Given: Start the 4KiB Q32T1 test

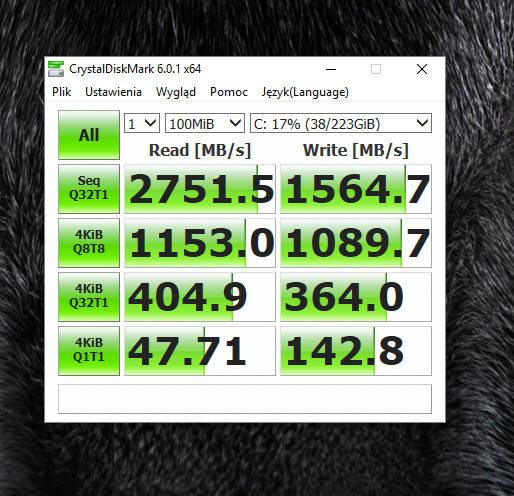Looking at the screenshot, I should click(x=89, y=297).
